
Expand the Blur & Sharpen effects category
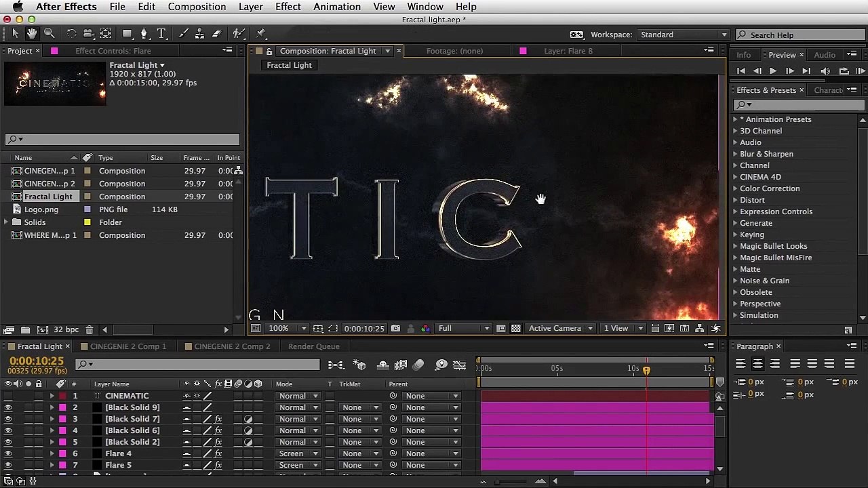coord(735,154)
